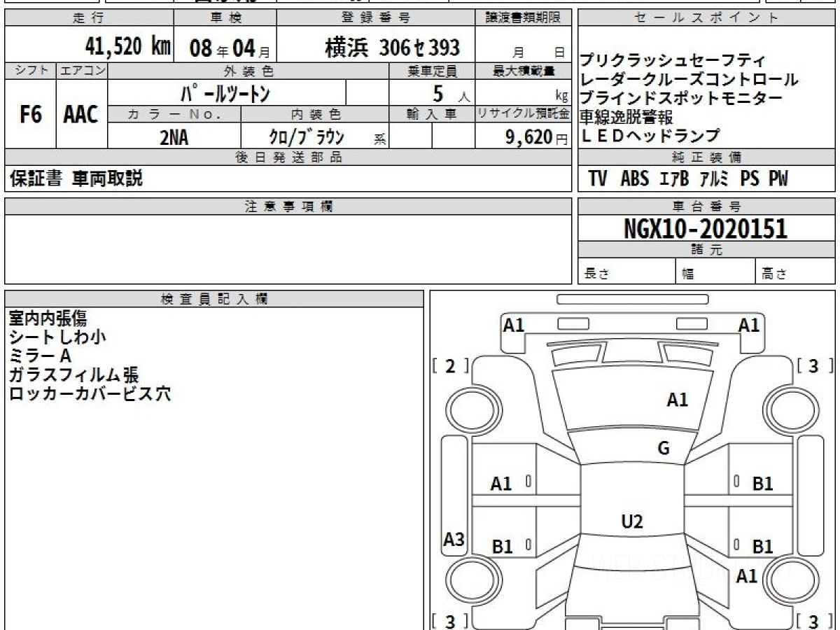
Task: Click the 登録番号 header cell
Action: (x=377, y=18)
